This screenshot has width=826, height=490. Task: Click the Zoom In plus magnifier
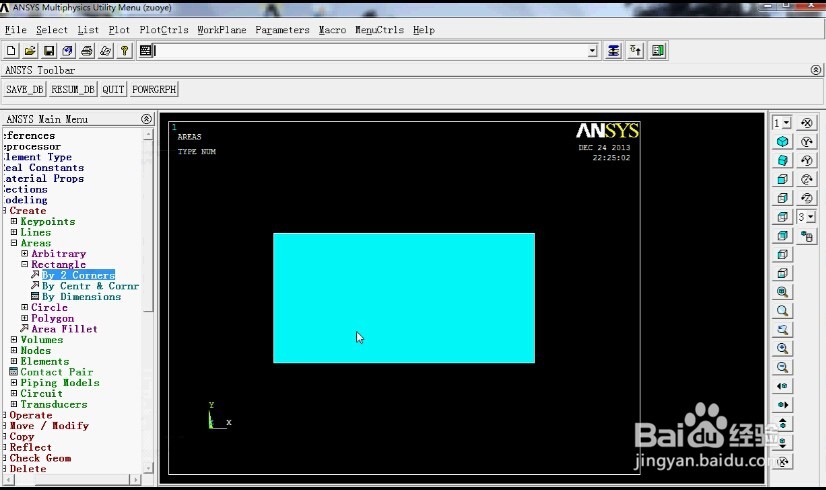click(782, 348)
